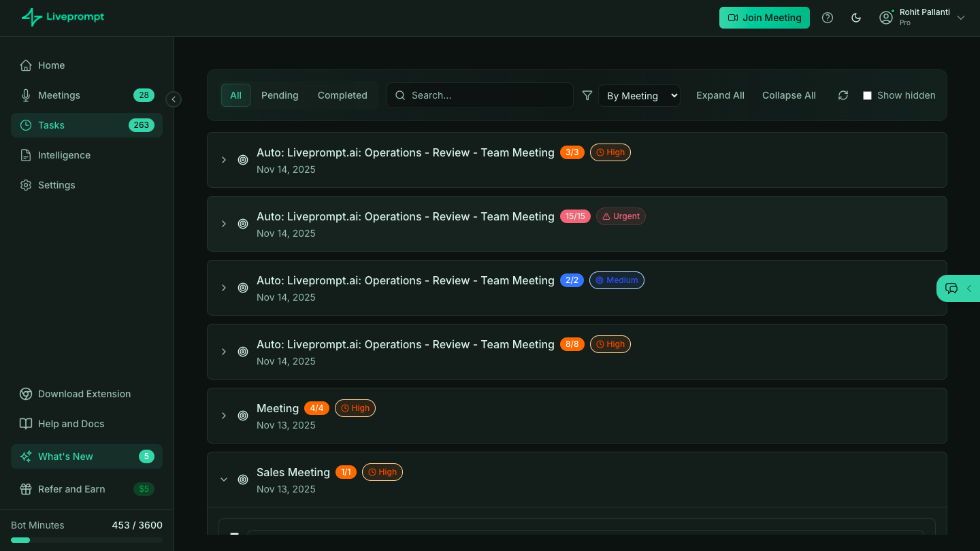This screenshot has height=551, width=980.
Task: Expand the meeting group with 15/15 tasks
Action: [224, 224]
